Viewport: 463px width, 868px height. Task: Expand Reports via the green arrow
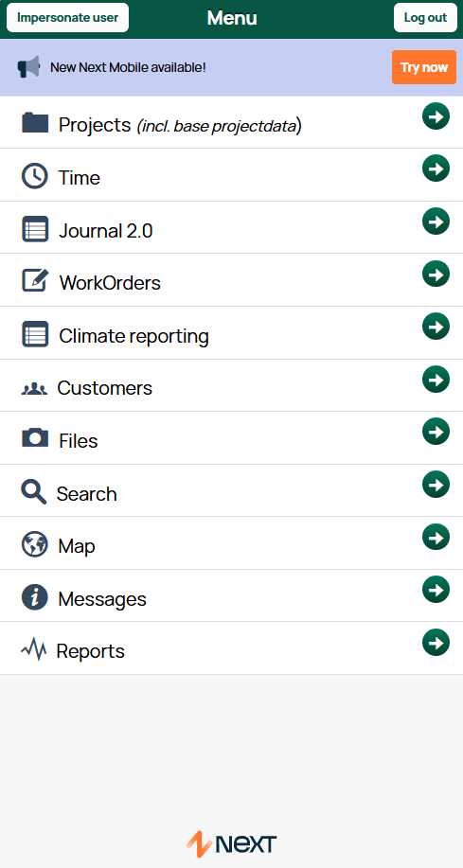(x=436, y=643)
